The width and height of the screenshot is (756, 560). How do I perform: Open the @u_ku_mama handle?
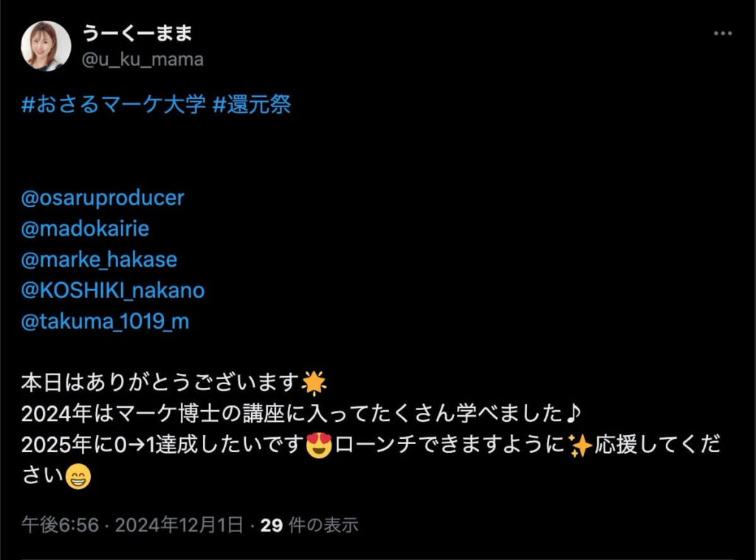[142, 60]
